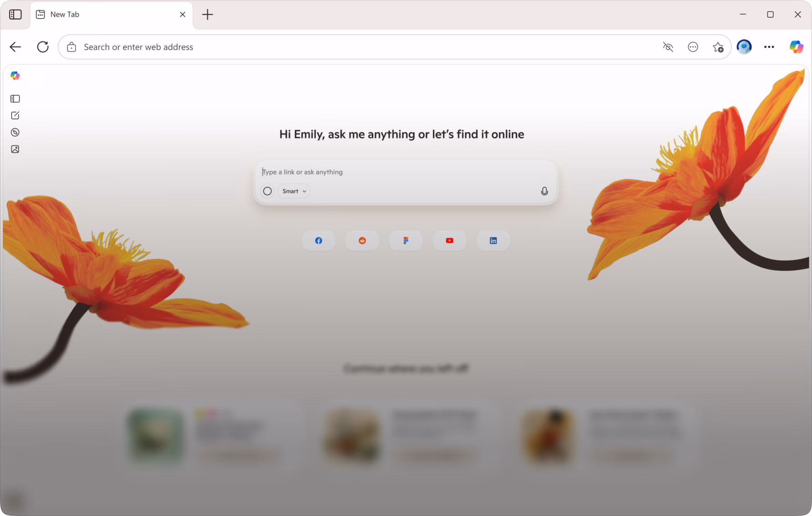Open the user profile avatar
Image resolution: width=812 pixels, height=516 pixels.
coord(744,47)
